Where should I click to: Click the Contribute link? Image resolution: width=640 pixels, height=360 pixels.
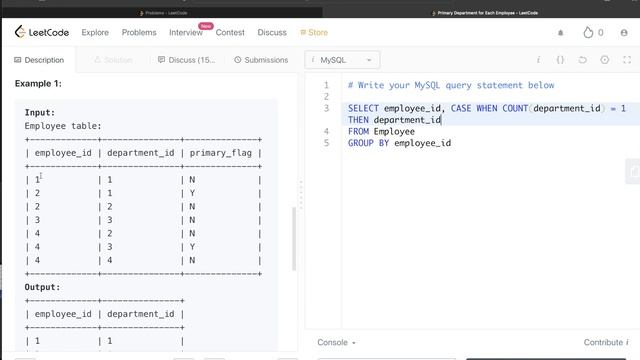pyautogui.click(x=606, y=342)
